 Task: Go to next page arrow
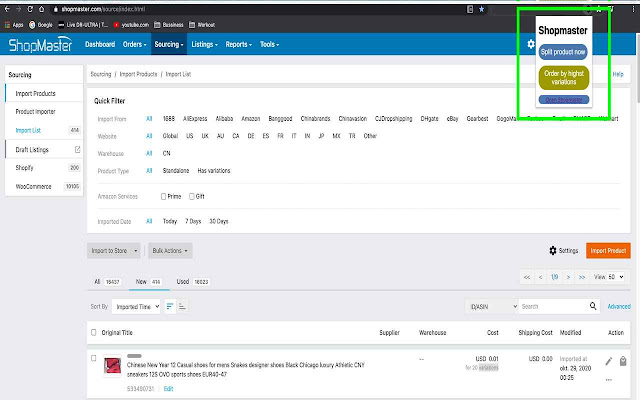coord(568,277)
